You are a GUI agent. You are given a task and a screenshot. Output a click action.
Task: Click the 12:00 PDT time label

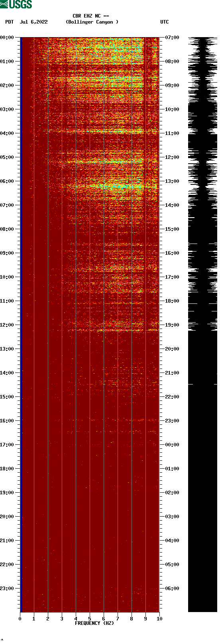tap(7, 325)
